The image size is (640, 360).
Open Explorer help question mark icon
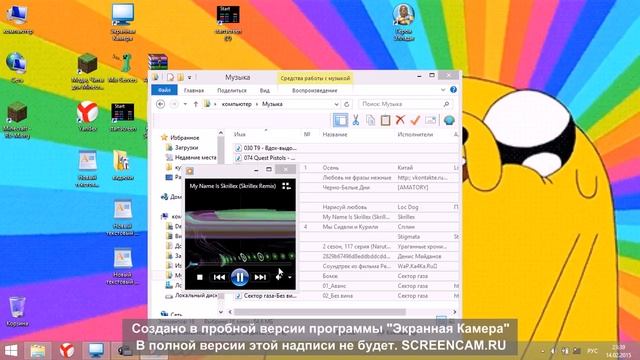[x=453, y=89]
